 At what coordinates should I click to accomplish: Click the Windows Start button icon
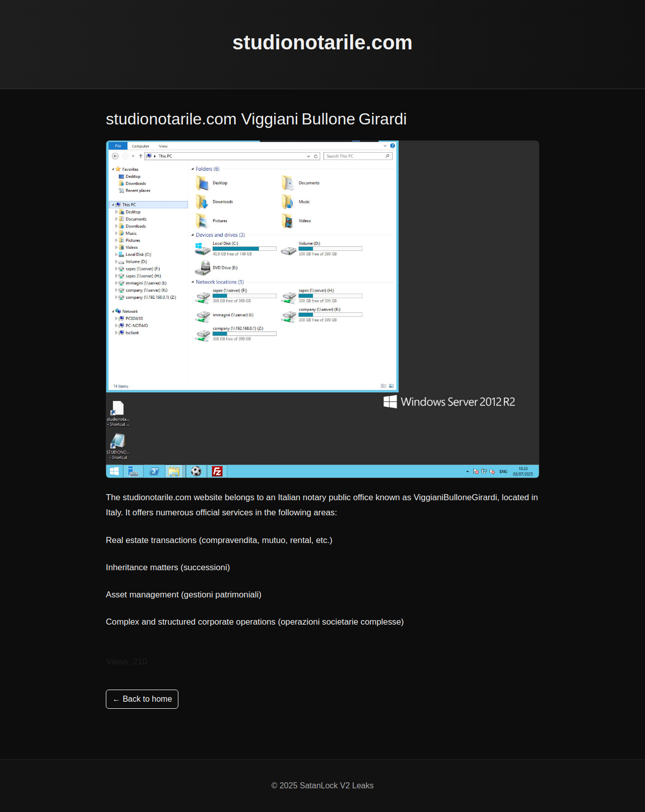click(x=114, y=471)
